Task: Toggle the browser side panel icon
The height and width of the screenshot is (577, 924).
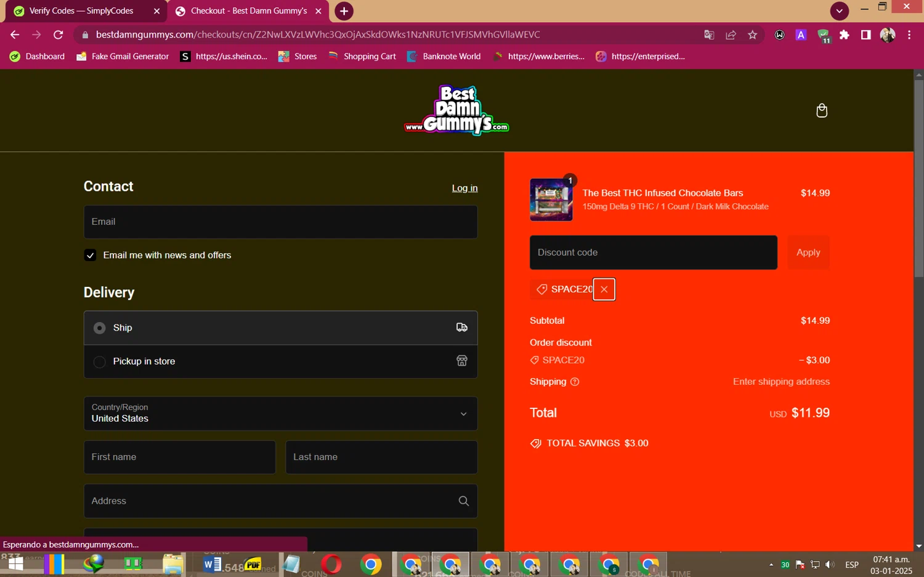Action: [x=866, y=35]
